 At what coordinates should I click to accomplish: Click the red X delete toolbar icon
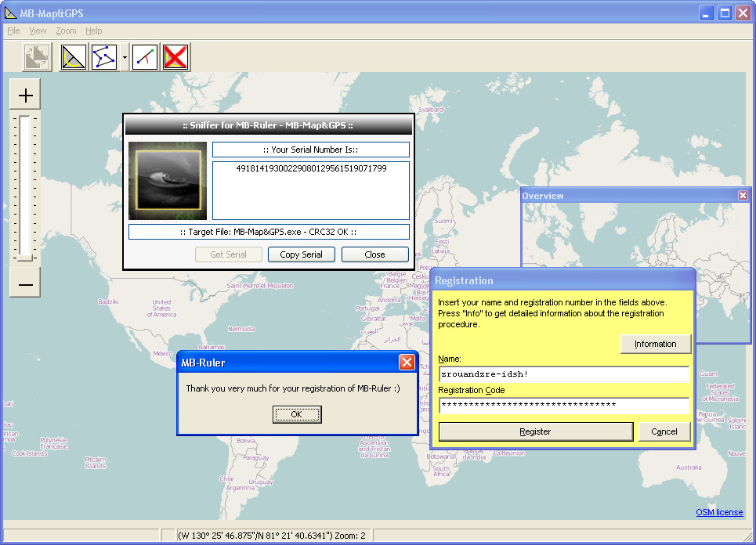[x=175, y=57]
